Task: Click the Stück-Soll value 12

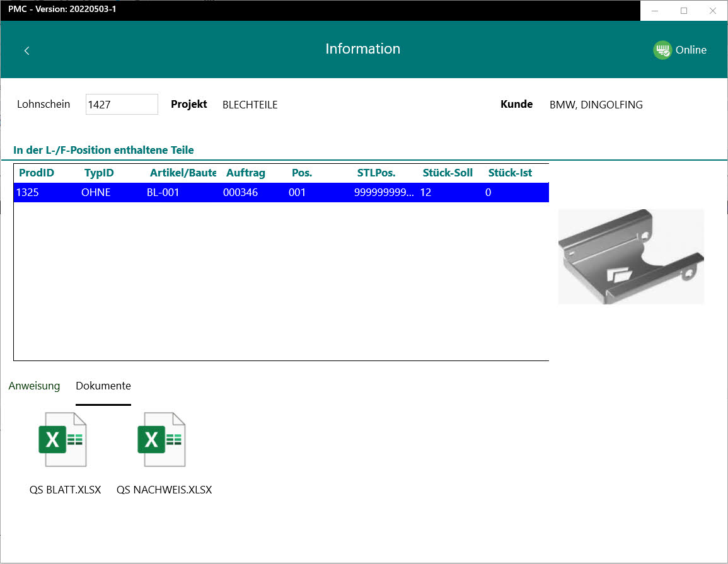Action: (425, 192)
